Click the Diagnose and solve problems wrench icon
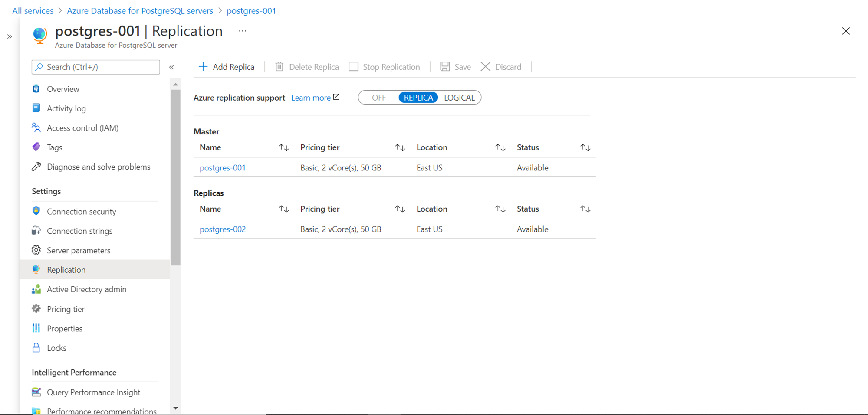868x415 pixels. 36,167
